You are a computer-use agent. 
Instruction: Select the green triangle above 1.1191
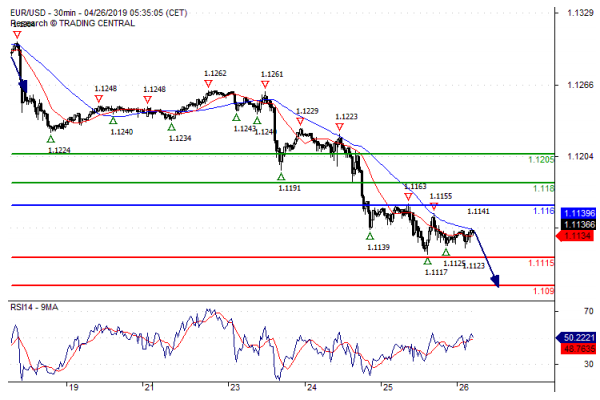(x=281, y=176)
